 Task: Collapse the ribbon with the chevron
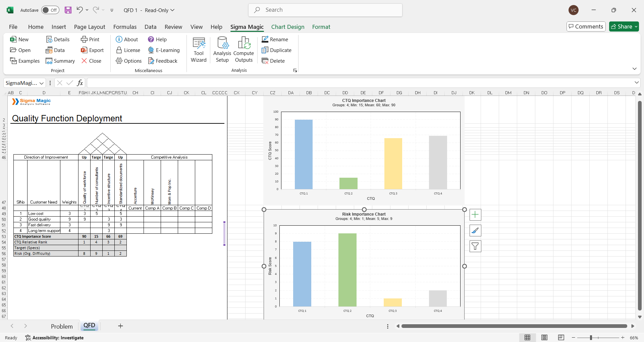pos(634,69)
